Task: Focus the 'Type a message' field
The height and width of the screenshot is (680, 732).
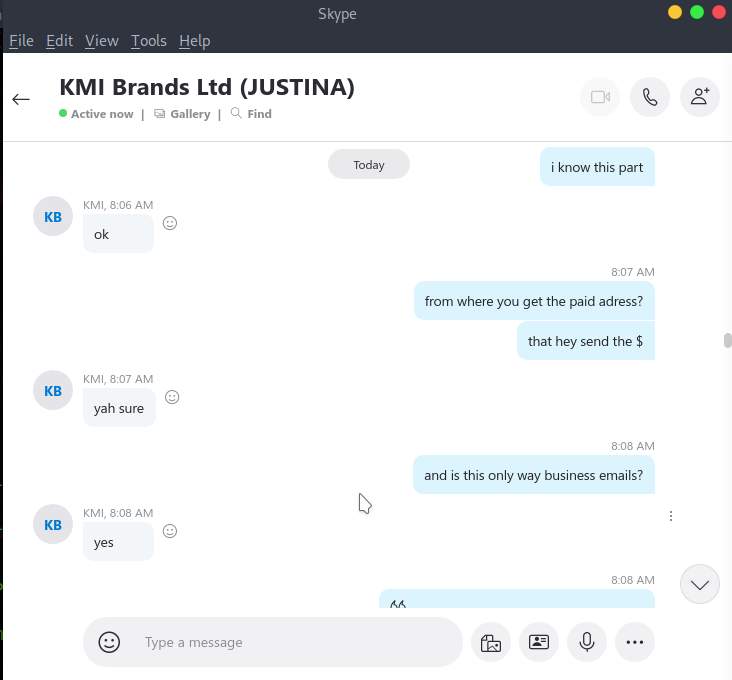Action: pos(290,642)
